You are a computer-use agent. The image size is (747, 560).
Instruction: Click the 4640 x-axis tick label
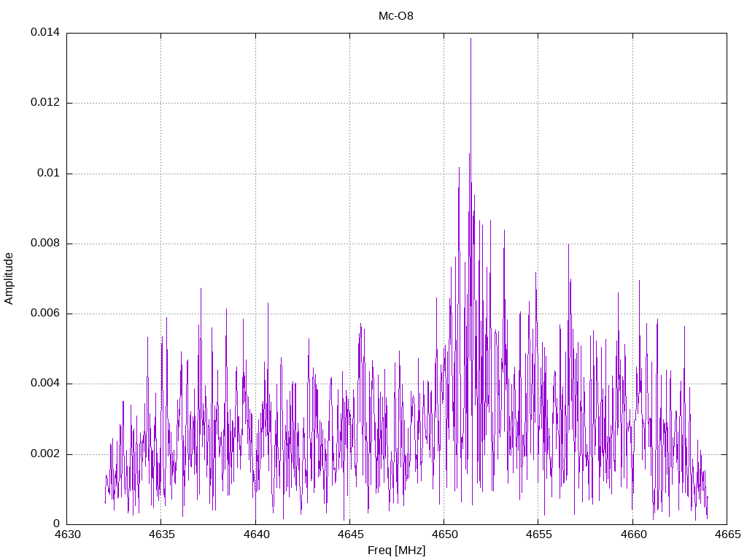pyautogui.click(x=255, y=534)
